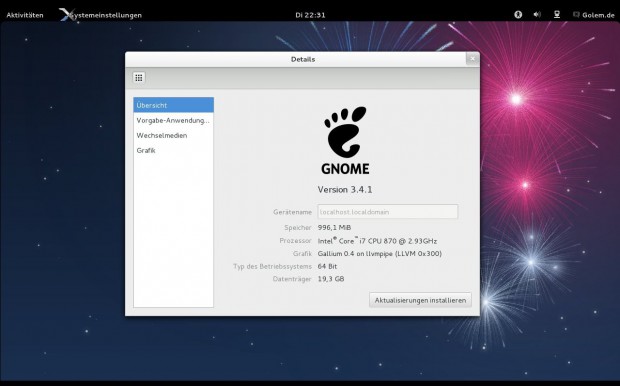This screenshot has height=386, width=620.
Task: Close the Details window
Action: pyautogui.click(x=473, y=59)
